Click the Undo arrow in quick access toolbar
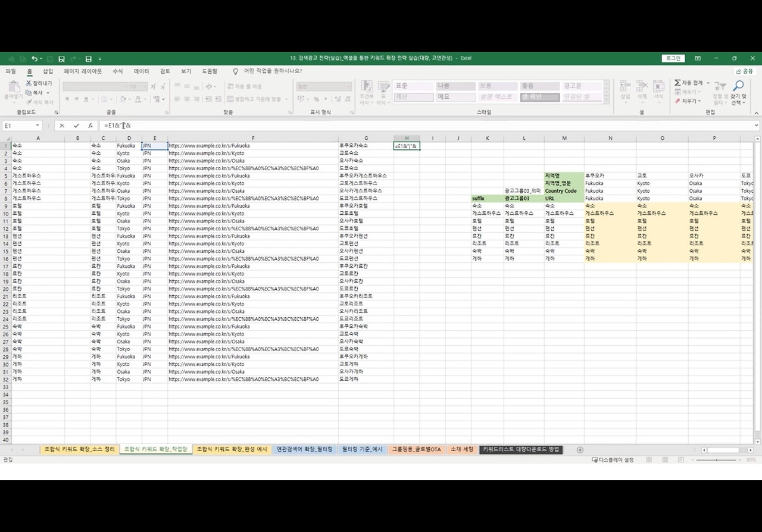The height and width of the screenshot is (532, 762). pos(35,59)
